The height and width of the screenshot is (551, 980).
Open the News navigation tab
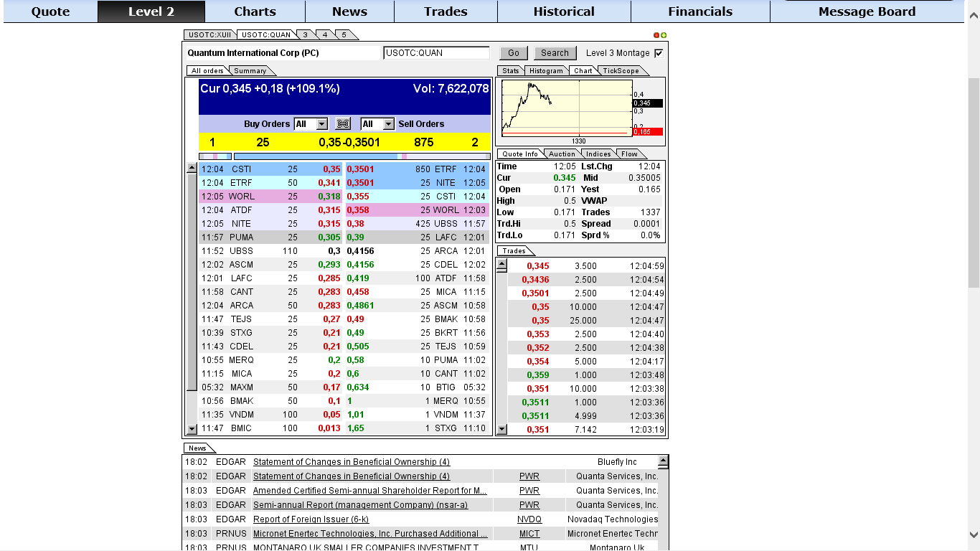(349, 11)
